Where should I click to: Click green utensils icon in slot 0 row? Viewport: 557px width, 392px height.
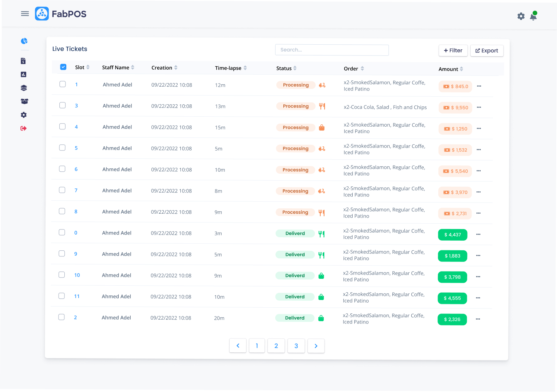tap(321, 234)
